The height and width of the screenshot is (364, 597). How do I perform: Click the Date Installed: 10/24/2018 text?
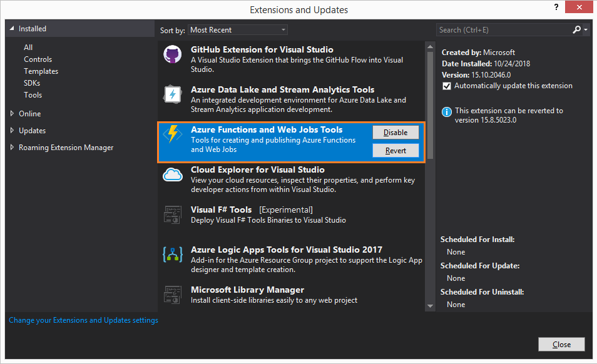tap(486, 64)
